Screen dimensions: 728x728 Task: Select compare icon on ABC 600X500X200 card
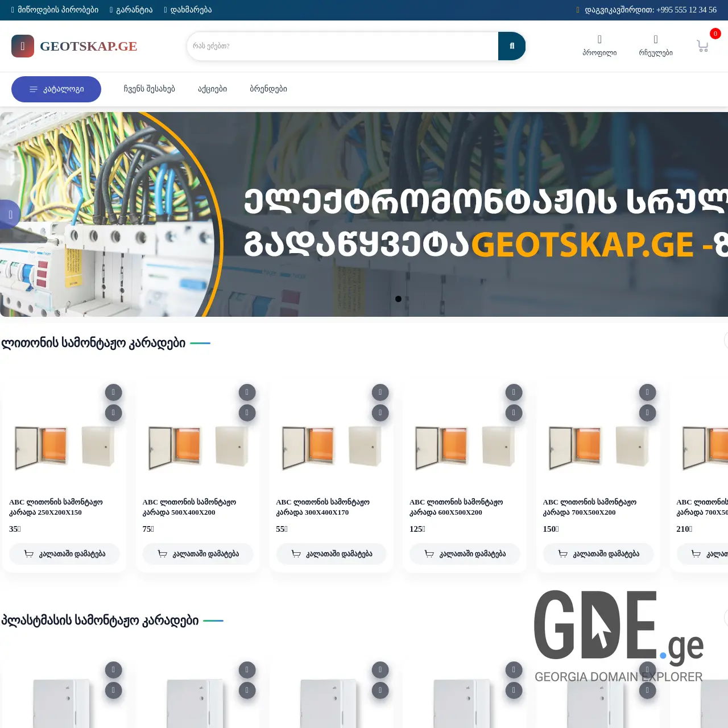[x=514, y=413]
